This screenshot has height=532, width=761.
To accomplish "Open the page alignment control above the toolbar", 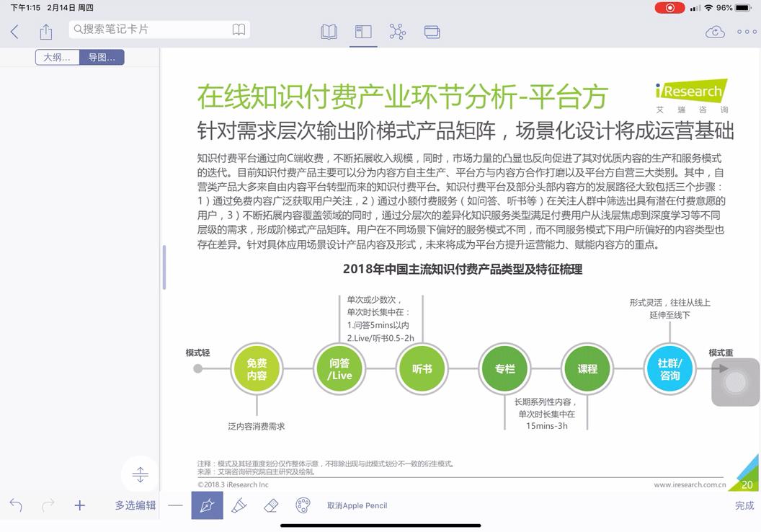I will 139,474.
